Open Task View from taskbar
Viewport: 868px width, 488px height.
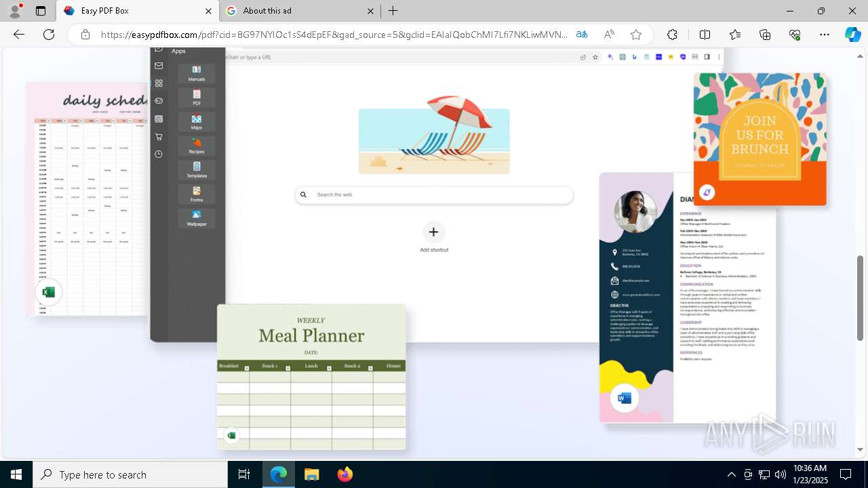point(244,474)
